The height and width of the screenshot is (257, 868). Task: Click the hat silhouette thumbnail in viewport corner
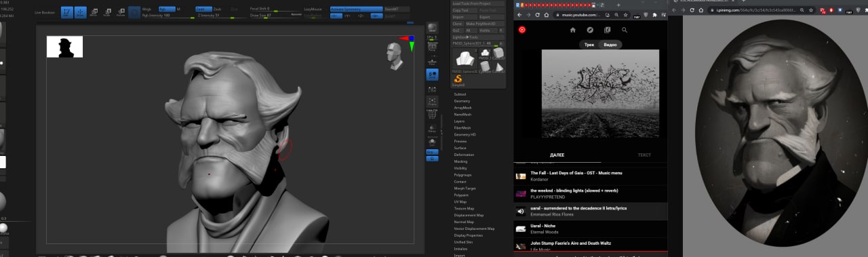tap(64, 47)
